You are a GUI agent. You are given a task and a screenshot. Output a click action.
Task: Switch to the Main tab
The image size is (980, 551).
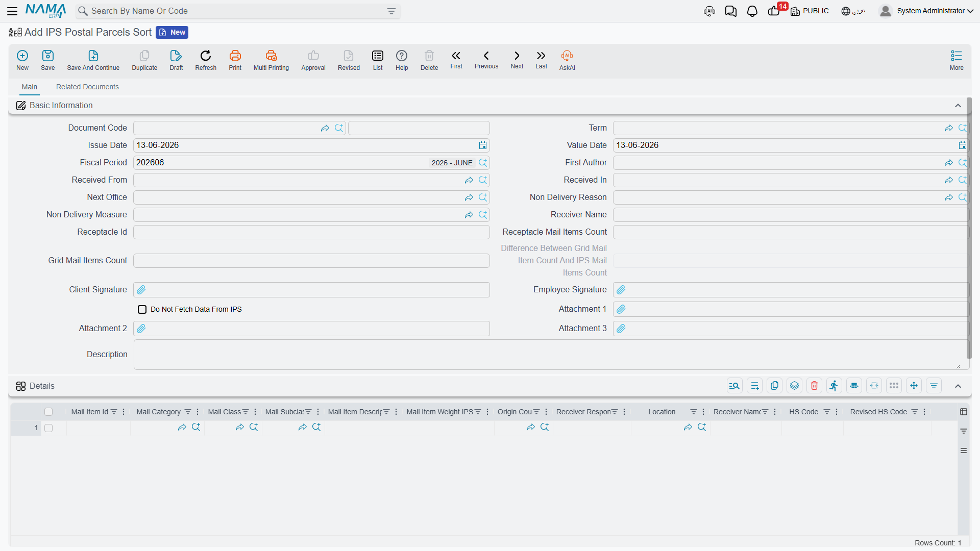coord(30,87)
